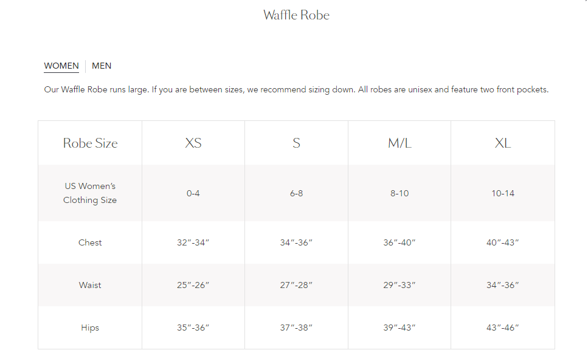
Task: Select the XL column header
Action: tap(503, 143)
